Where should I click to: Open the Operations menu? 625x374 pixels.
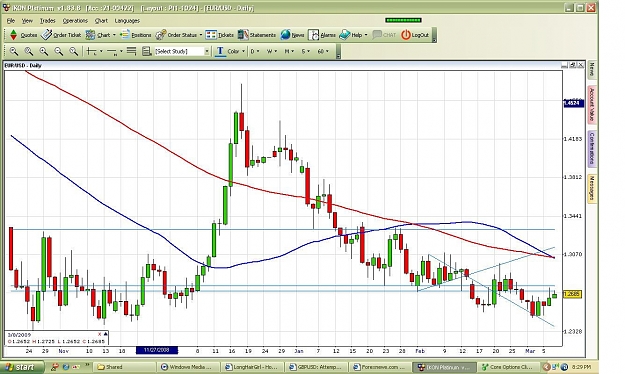[x=75, y=21]
